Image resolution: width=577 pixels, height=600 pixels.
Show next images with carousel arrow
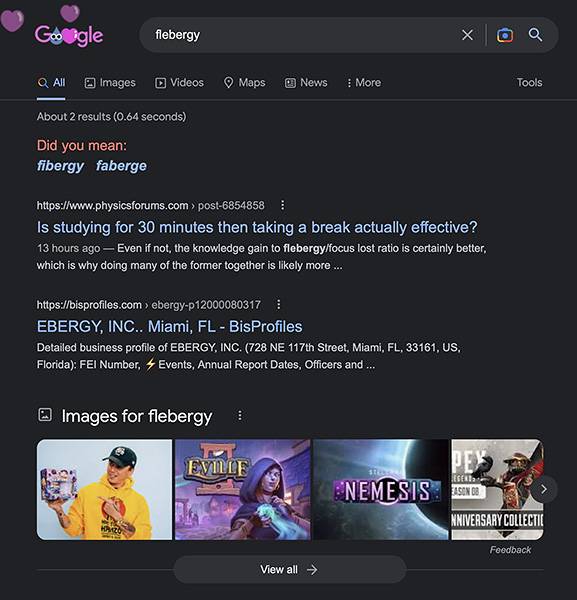[544, 489]
